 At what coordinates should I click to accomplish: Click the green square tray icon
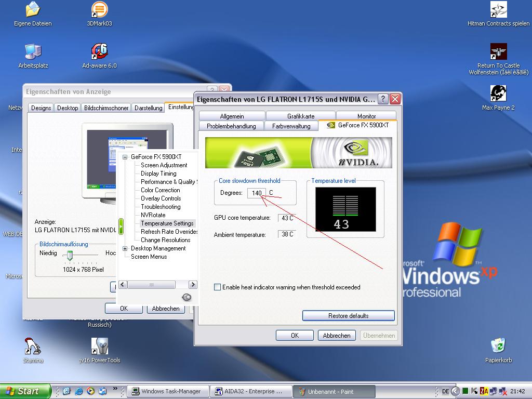pos(465,391)
